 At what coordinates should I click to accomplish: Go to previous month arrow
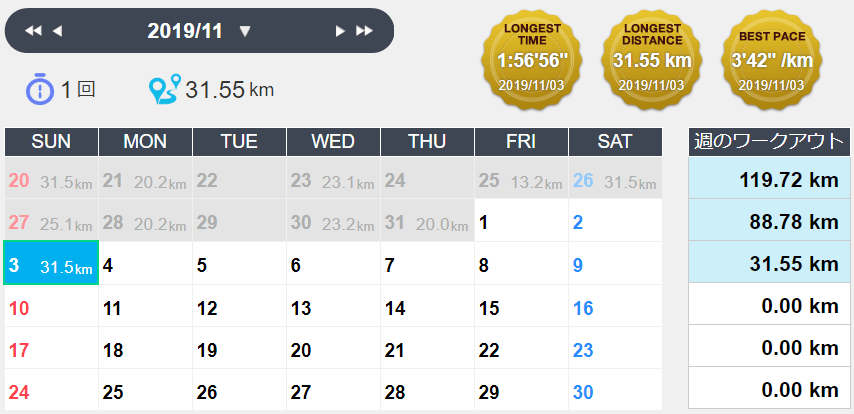pyautogui.click(x=57, y=31)
